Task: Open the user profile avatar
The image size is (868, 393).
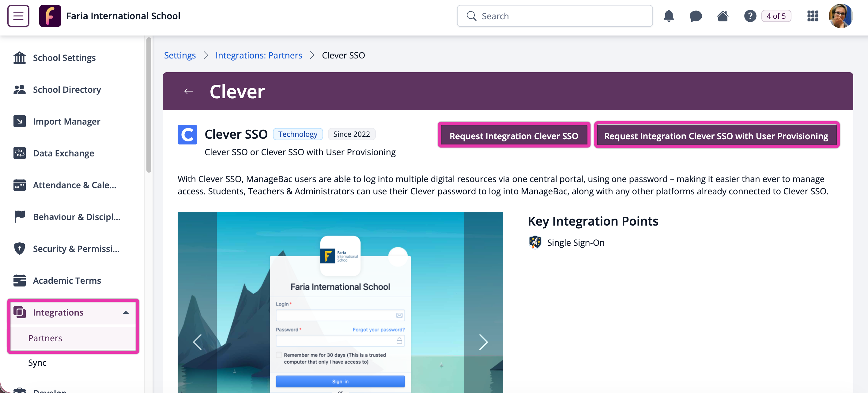Action: click(841, 16)
